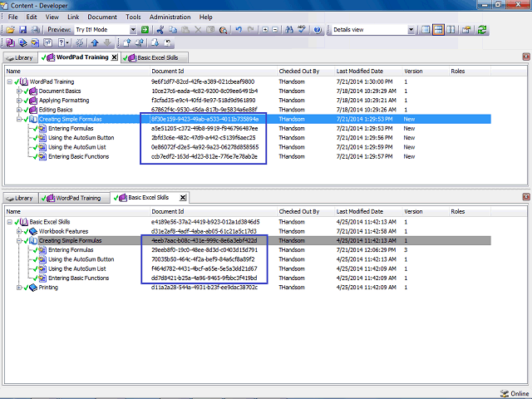Close the WordPad Training tab in top pane
532x399 pixels.
click(115, 57)
